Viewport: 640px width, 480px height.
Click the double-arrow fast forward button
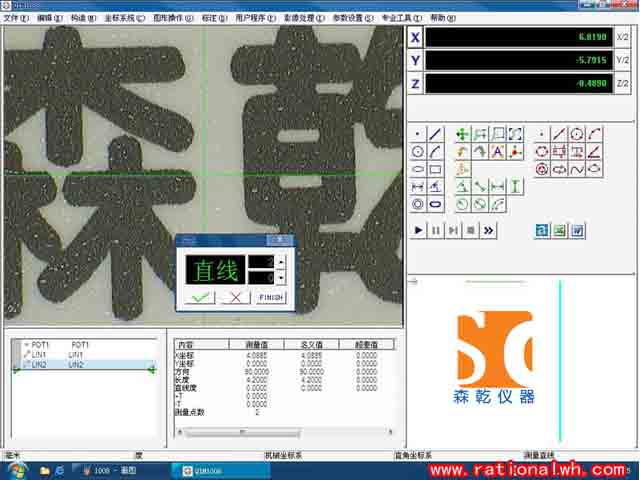tap(488, 231)
